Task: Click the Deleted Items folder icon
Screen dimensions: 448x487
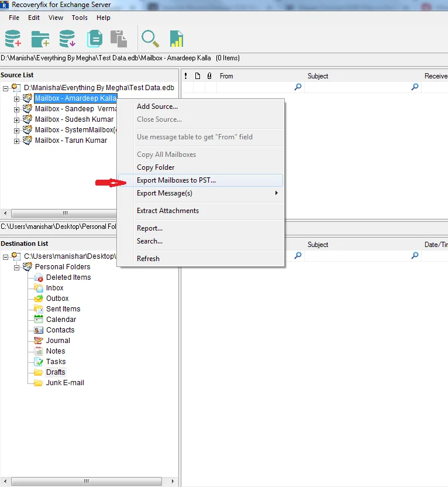Action: point(39,277)
